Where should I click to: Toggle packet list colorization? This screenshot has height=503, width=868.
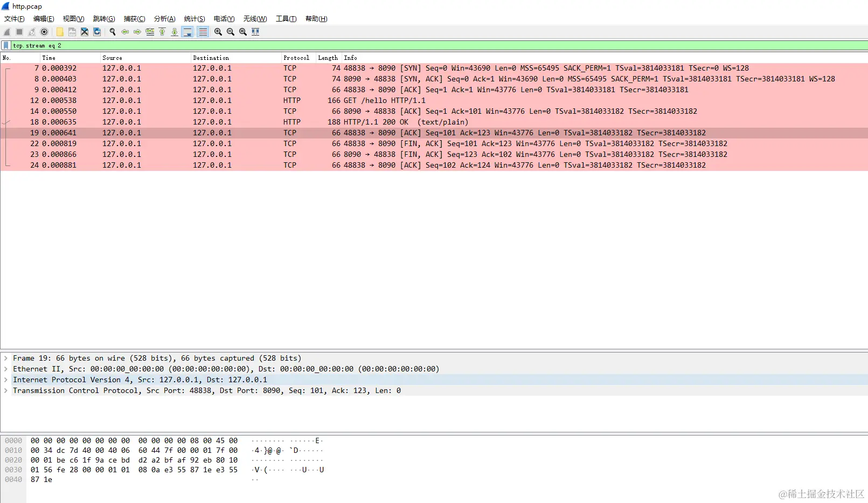pos(203,32)
